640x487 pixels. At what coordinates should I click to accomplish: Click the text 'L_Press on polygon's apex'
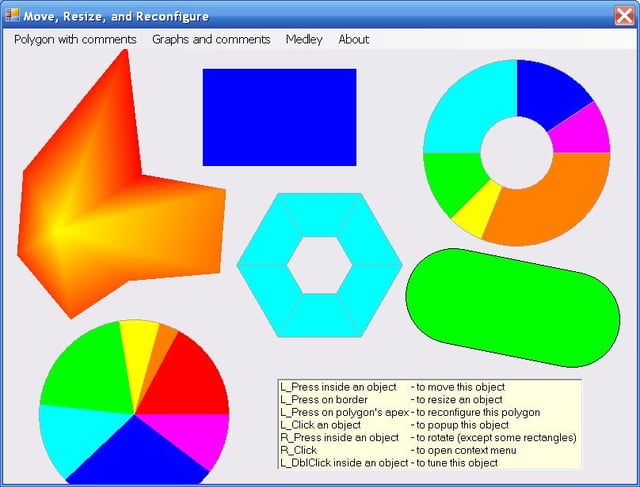pos(345,412)
